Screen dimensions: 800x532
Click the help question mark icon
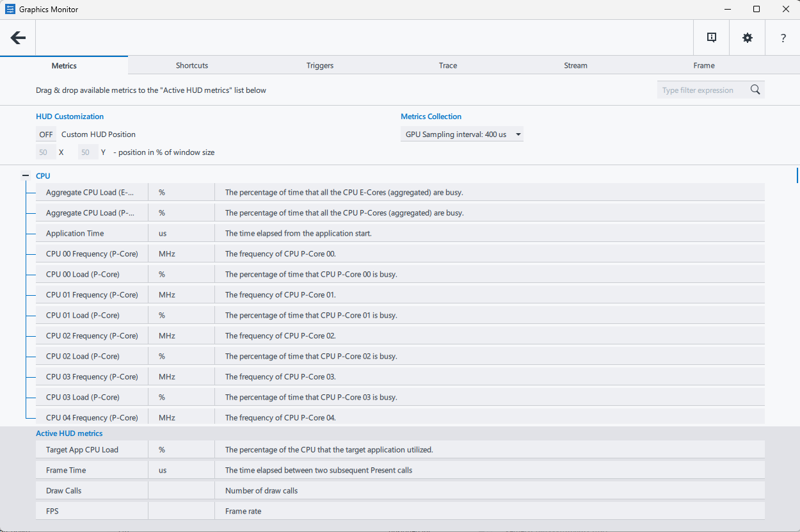tap(783, 38)
